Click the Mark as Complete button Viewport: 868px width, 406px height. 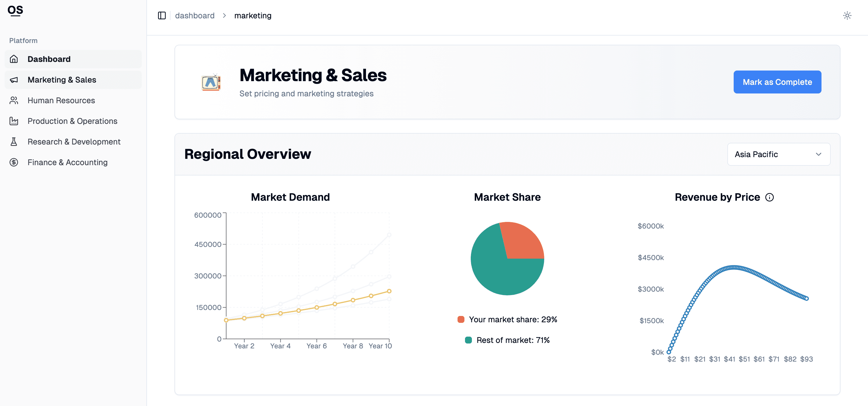point(777,82)
